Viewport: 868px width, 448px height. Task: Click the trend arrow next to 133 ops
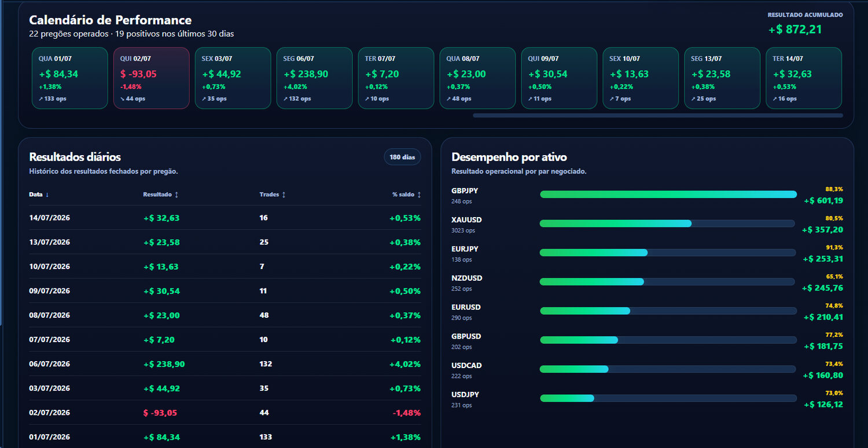[41, 98]
